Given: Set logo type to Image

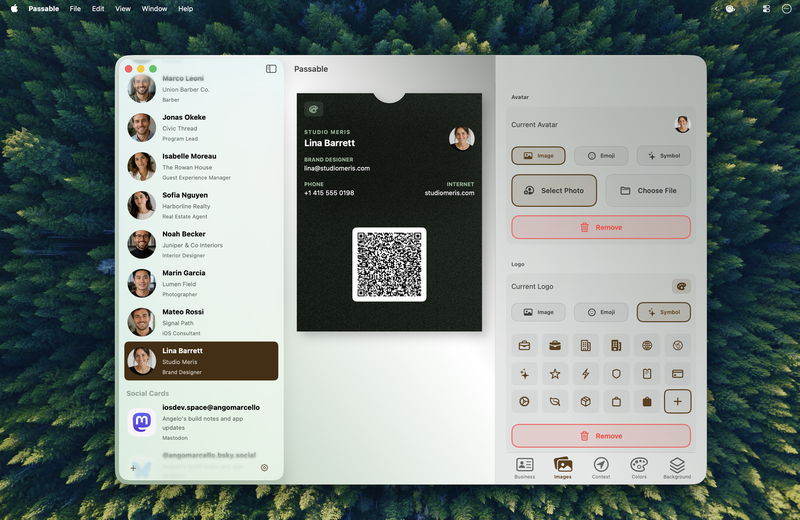Looking at the screenshot, I should point(538,312).
